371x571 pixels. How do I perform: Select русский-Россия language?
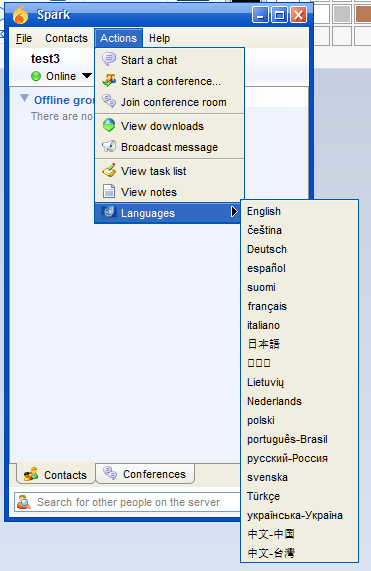pos(299,458)
